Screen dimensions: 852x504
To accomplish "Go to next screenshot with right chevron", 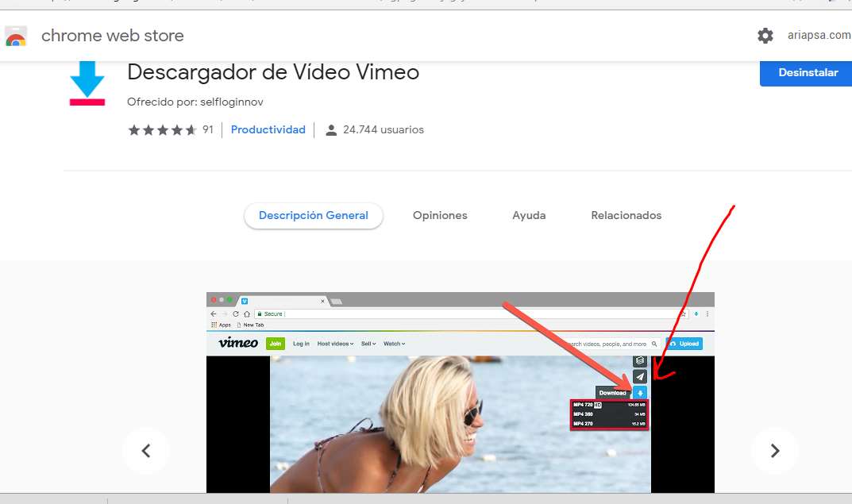I will (775, 450).
